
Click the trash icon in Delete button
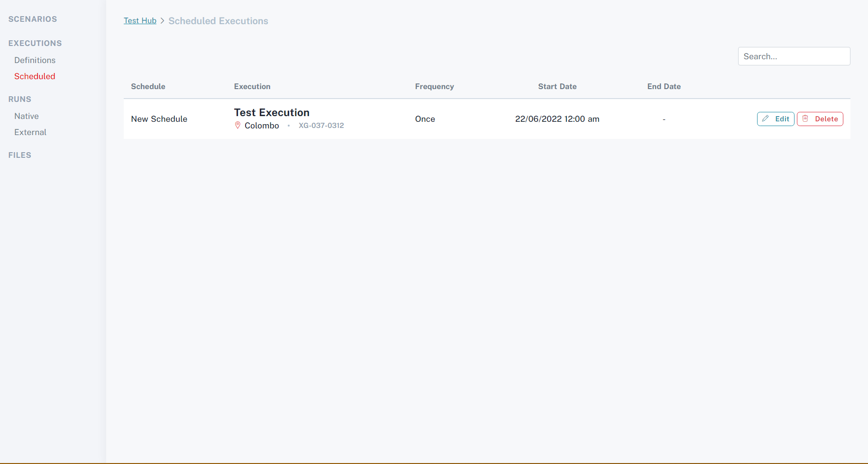pyautogui.click(x=805, y=119)
